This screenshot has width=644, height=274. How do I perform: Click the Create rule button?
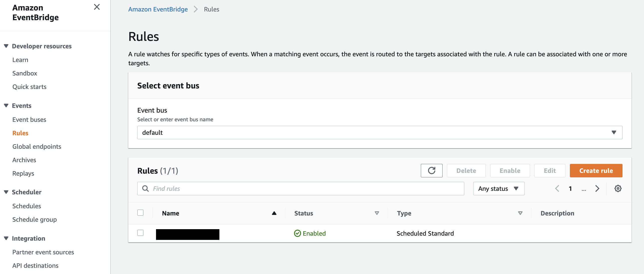click(x=596, y=171)
